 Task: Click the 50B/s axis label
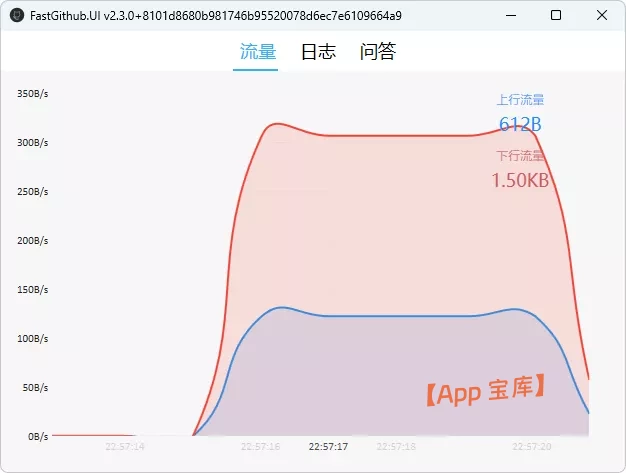36,388
